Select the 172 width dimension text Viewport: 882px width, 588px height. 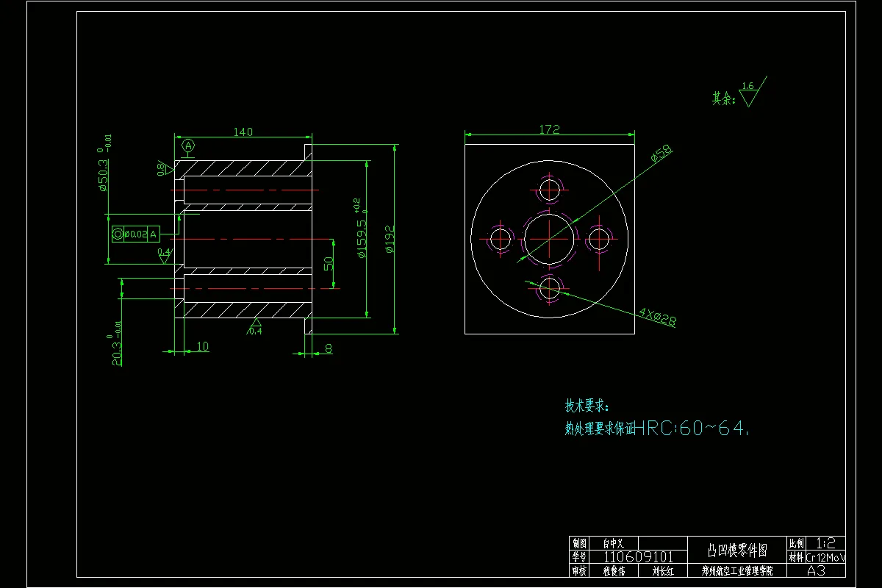tap(549, 129)
